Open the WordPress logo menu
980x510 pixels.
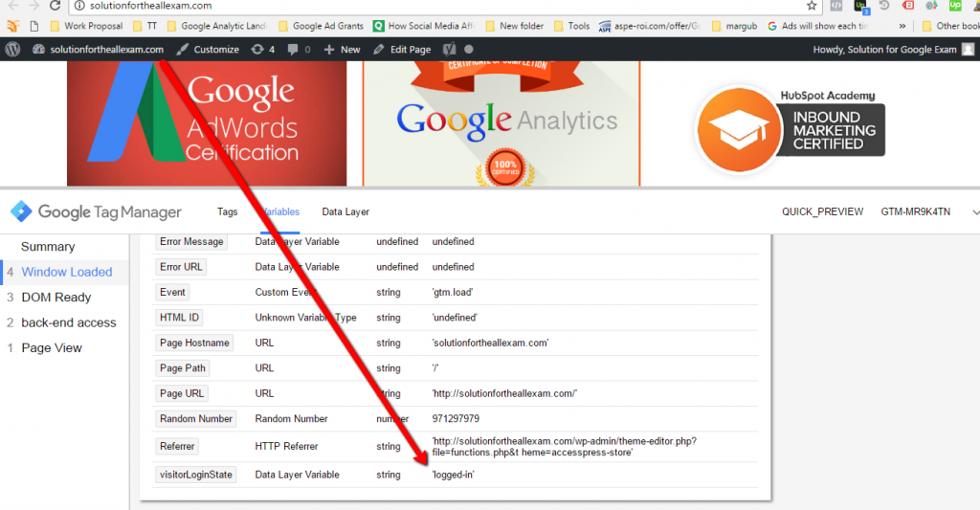coord(12,50)
